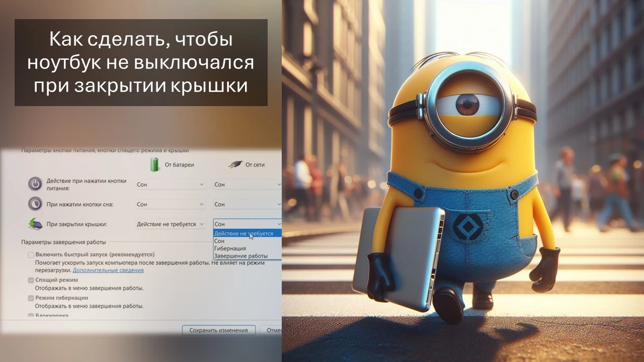Click the Параметры кнопки питания section heading
644x362 pixels.
(105, 150)
